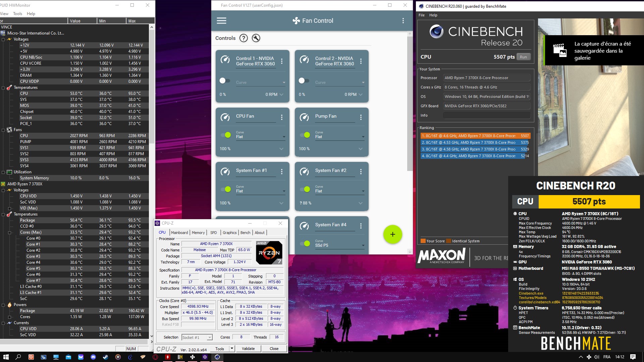Click the volume speaker tray icon
Viewport: 644px width, 362px height.
pyautogui.click(x=597, y=357)
